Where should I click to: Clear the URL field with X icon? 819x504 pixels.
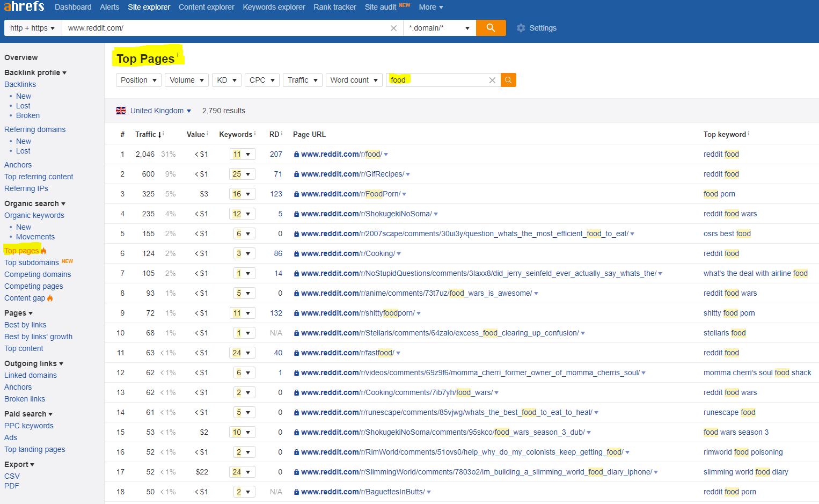click(x=393, y=28)
